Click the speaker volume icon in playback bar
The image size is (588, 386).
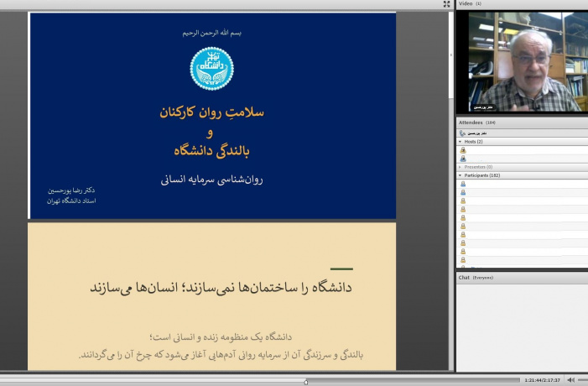tap(570, 380)
